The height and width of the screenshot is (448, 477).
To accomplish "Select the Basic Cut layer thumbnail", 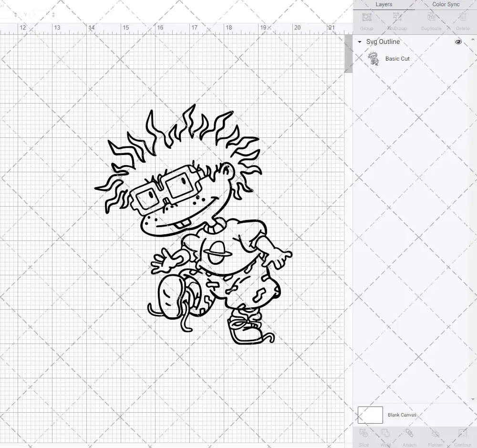I will (373, 59).
